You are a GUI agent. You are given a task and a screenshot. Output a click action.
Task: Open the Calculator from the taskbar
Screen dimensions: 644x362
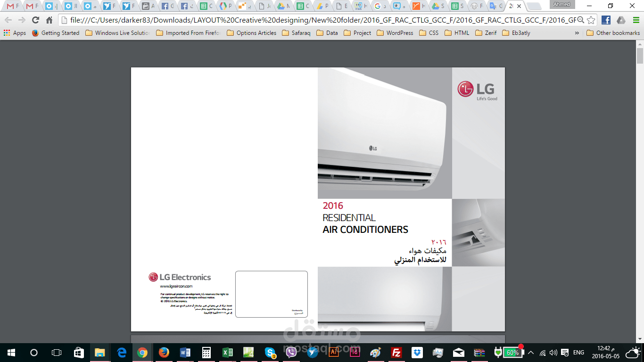206,353
